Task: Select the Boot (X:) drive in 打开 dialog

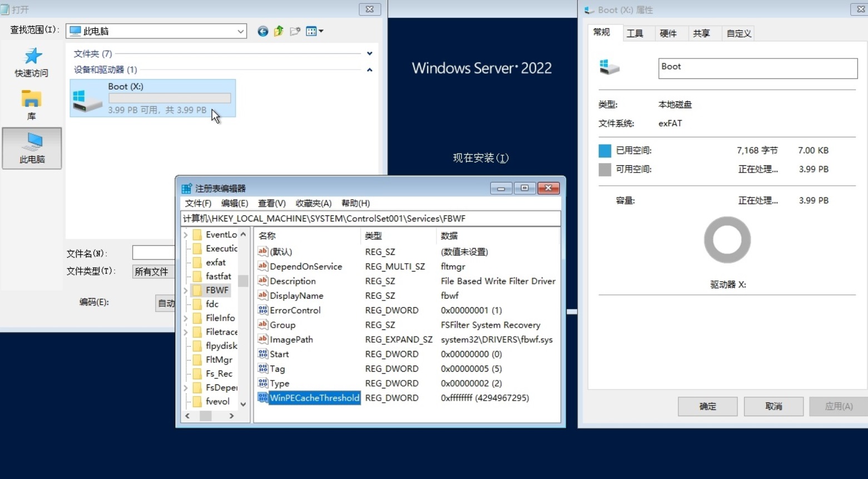Action: [x=153, y=98]
